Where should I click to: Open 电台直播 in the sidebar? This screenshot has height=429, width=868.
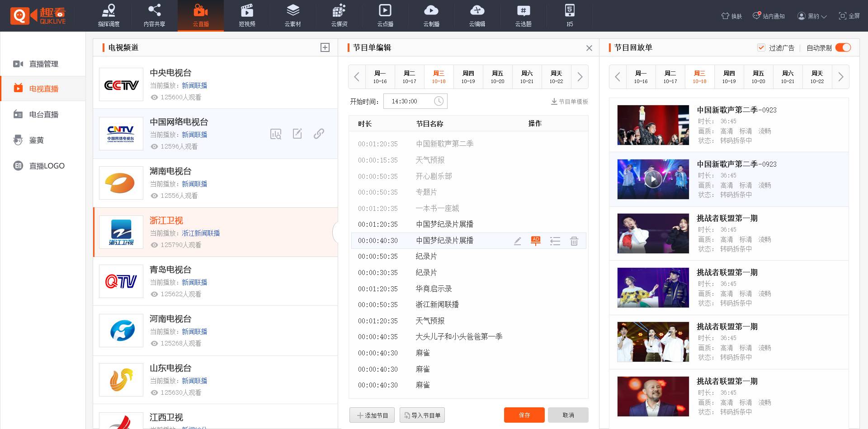43,115
